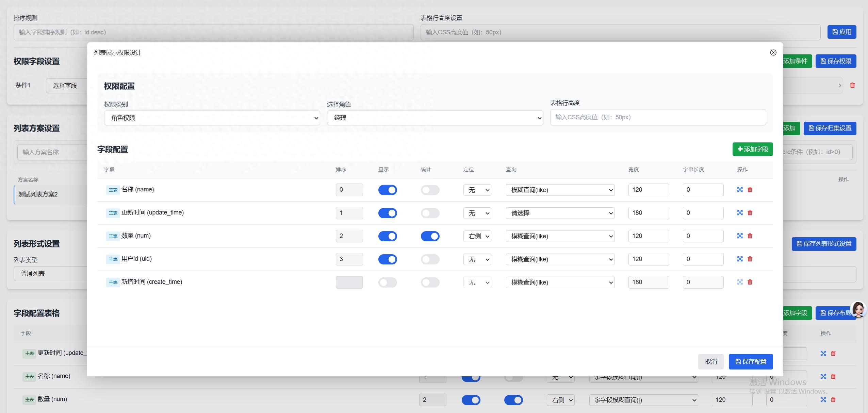868x413 pixels.
Task: Delete 条件1 with the red trash icon
Action: 852,85
